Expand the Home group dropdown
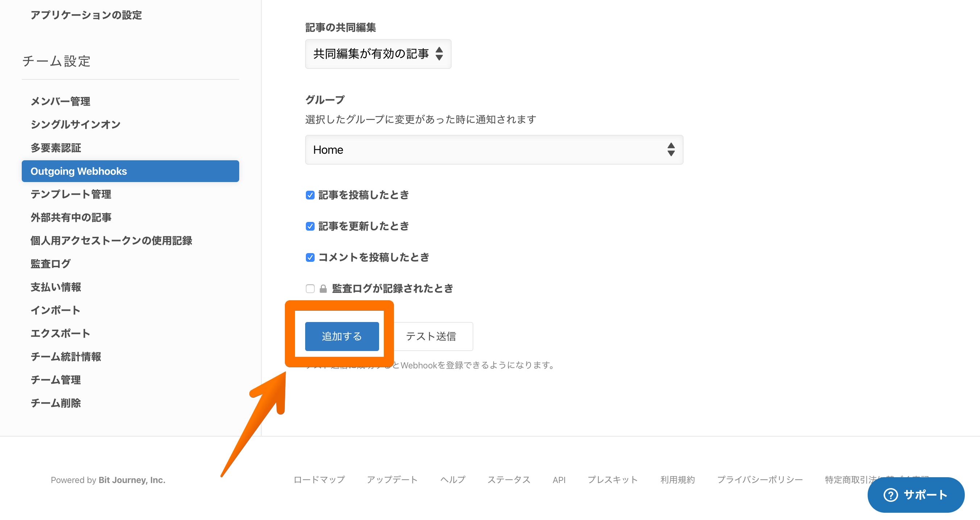Viewport: 980px width, 520px height. 494,150
